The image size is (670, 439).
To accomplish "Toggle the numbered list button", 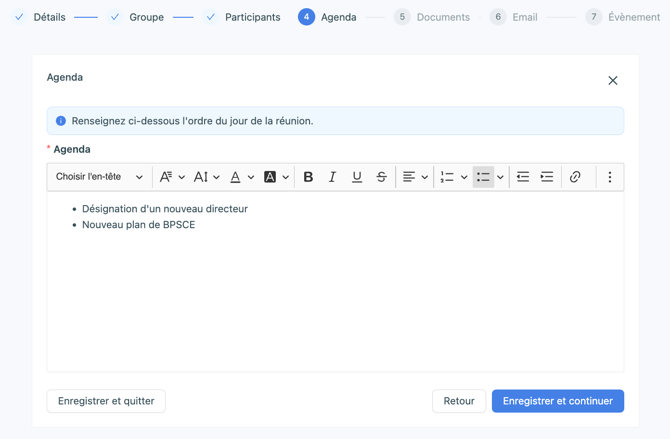I will coord(447,177).
